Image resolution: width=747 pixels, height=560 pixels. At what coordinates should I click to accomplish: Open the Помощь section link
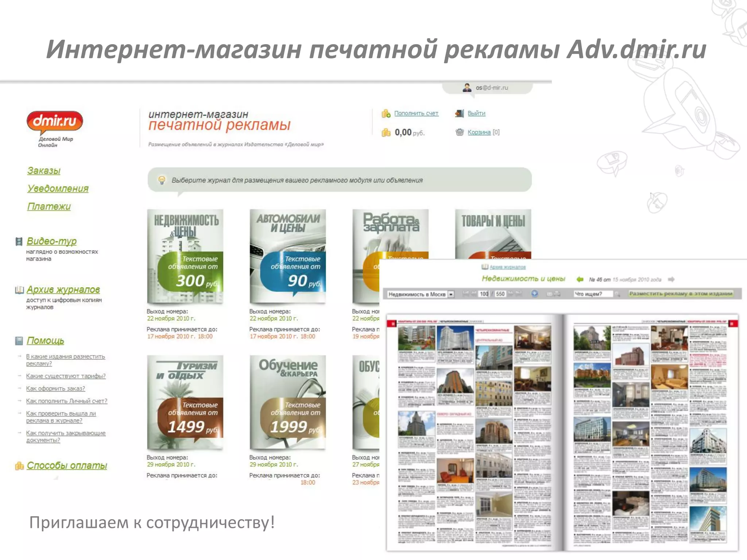45,341
